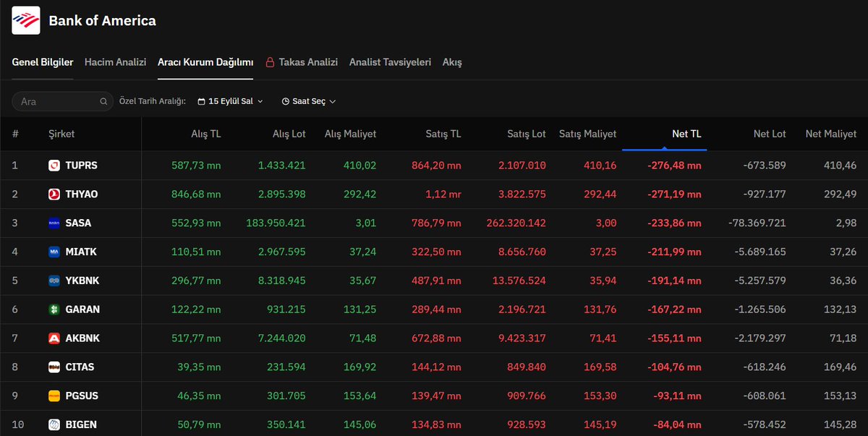Sort by the Satış TL column header
This screenshot has width=868, height=436.
click(443, 134)
